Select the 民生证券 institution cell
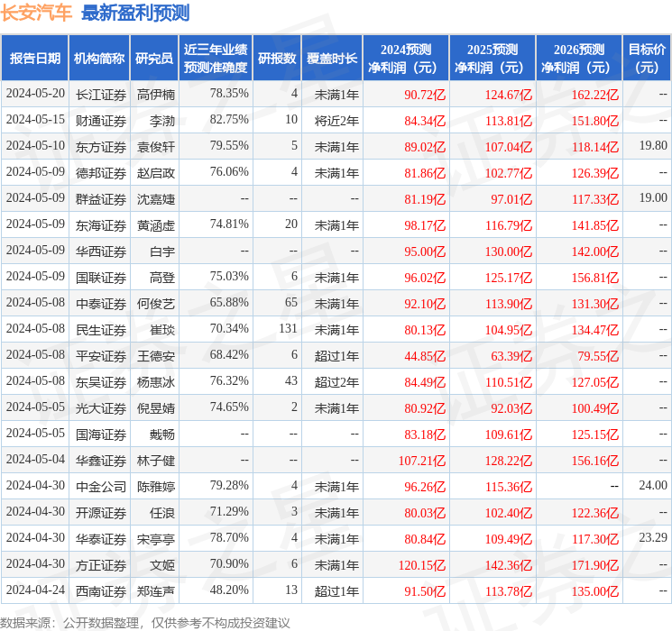672x631 pixels. 101,330
